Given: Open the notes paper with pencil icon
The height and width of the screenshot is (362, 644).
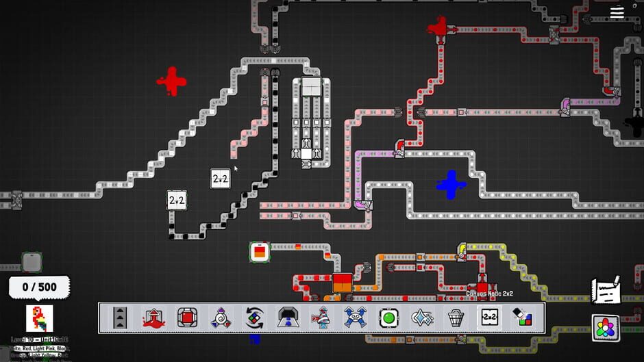Looking at the screenshot, I should (605, 291).
